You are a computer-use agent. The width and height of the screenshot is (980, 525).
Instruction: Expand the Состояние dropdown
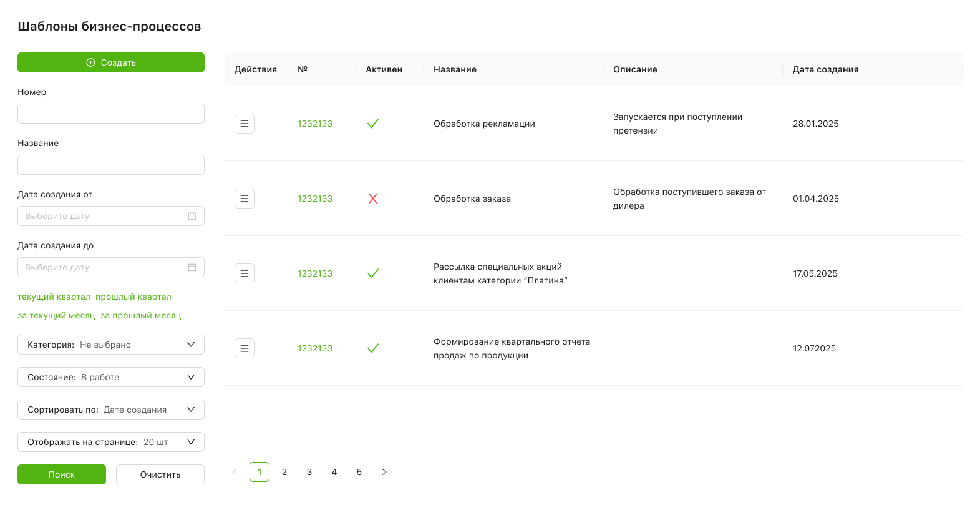click(111, 377)
